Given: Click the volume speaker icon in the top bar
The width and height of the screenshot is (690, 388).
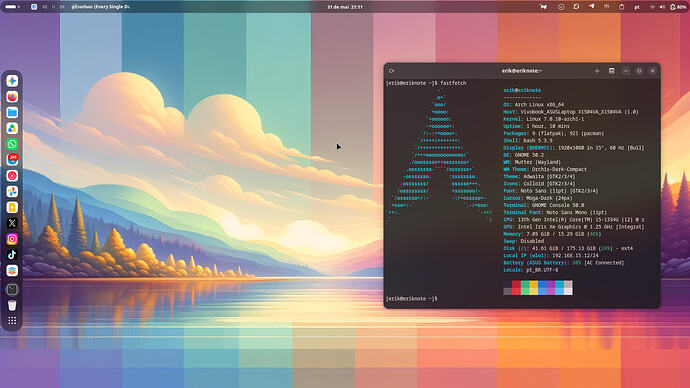Looking at the screenshot, I should (x=662, y=7).
